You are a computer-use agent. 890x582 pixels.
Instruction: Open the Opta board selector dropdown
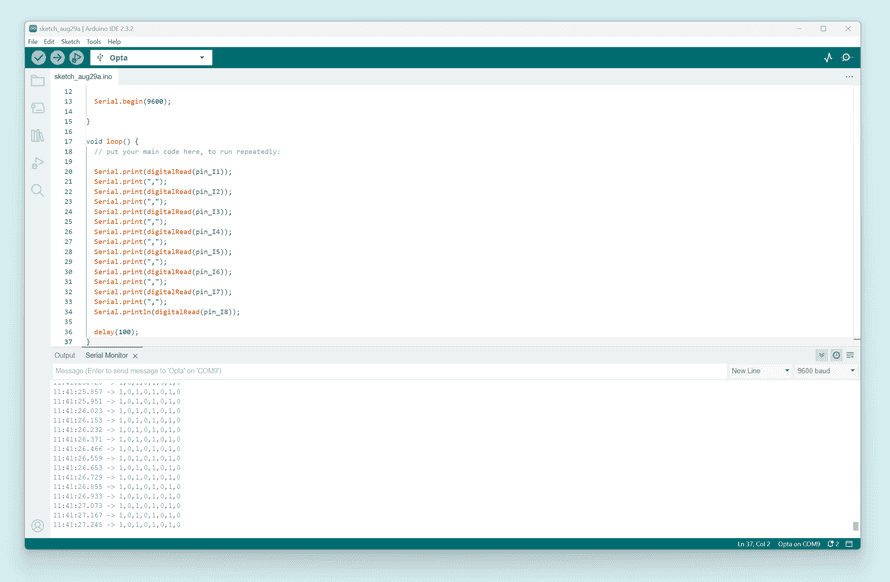(x=150, y=58)
